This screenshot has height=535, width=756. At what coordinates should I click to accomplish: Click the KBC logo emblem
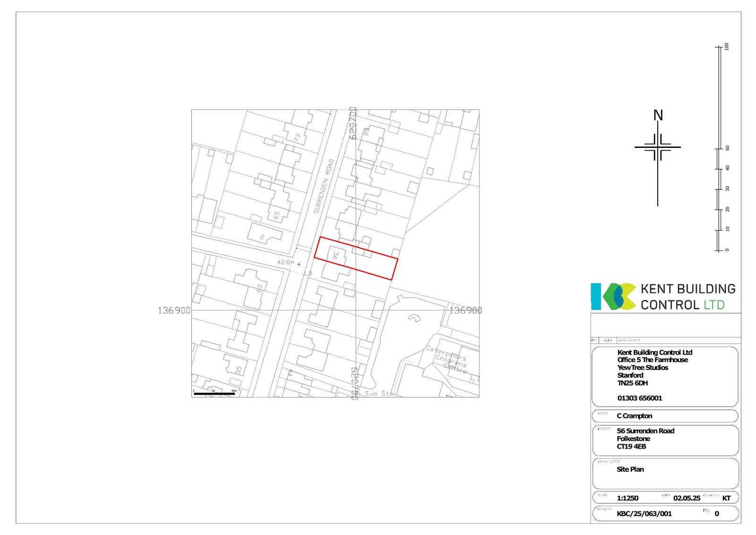[x=613, y=296]
